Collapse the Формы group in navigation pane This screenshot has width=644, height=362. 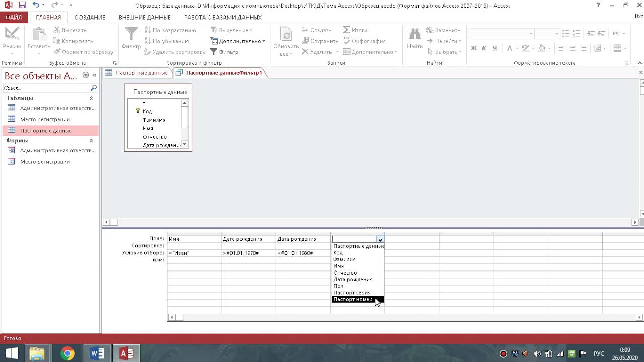(x=91, y=141)
